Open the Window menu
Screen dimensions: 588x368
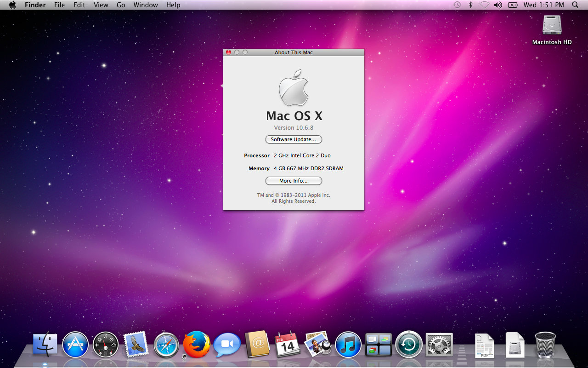click(x=145, y=5)
